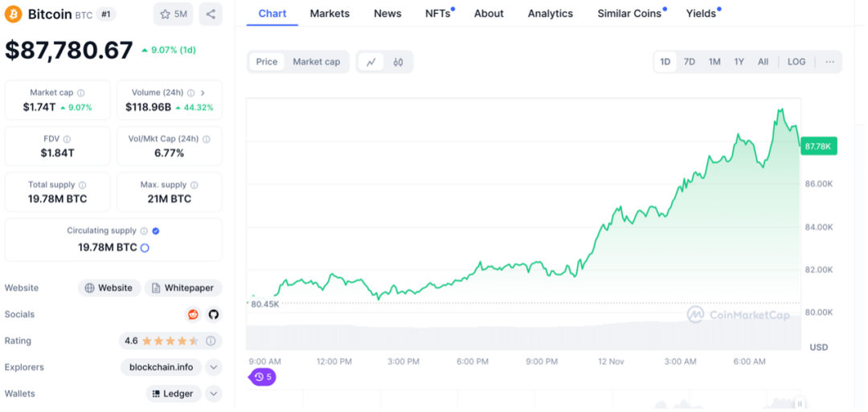Click the 21M BTC max supply value
The width and height of the screenshot is (868, 412).
tap(170, 199)
